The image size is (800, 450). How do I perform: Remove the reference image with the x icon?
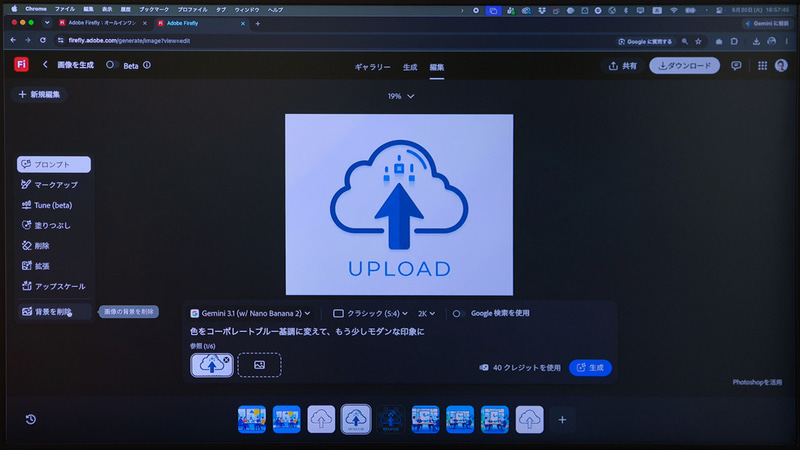point(226,360)
